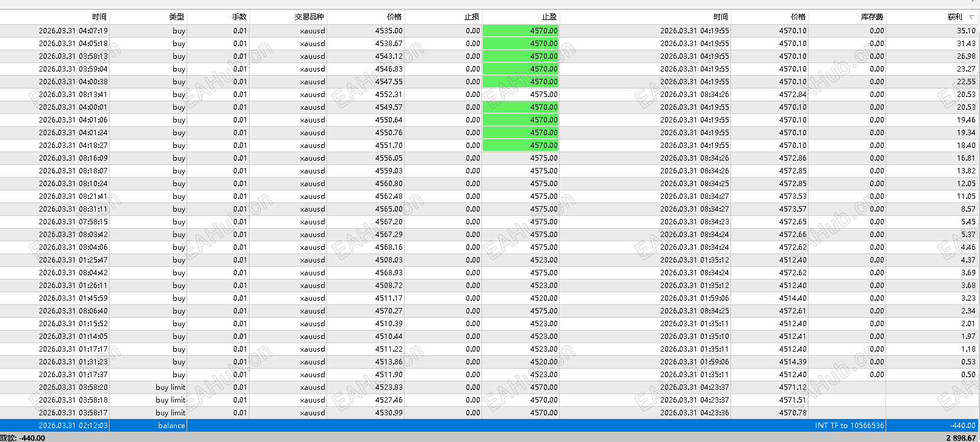Select the profit value 4.46
The image size is (980, 442).
pos(968,247)
